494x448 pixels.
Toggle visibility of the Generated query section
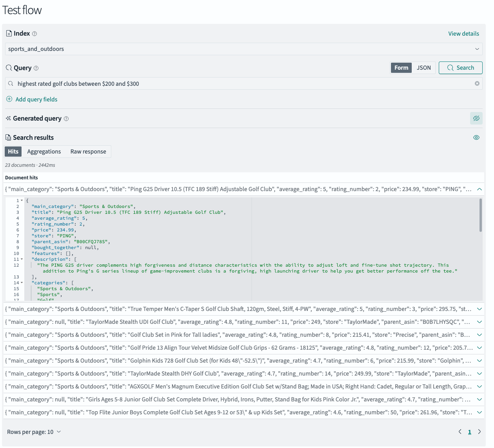coord(476,118)
